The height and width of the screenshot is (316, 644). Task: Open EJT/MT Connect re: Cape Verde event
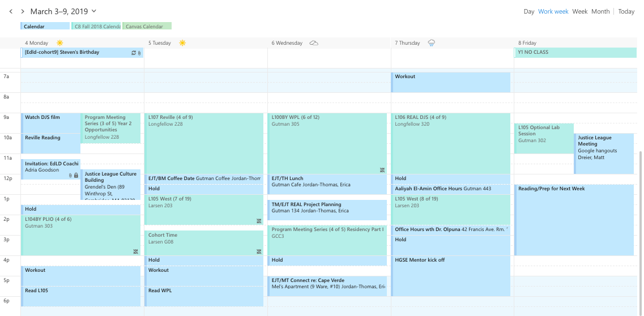tap(327, 286)
